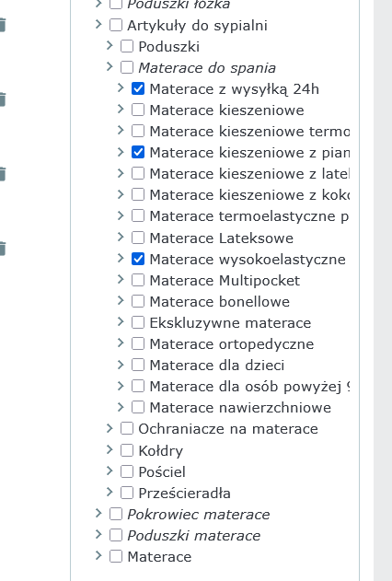Screen dimensions: 392x581
Task: Uncheck Materace wysokoelastyczne checkbox
Action: pos(138,259)
